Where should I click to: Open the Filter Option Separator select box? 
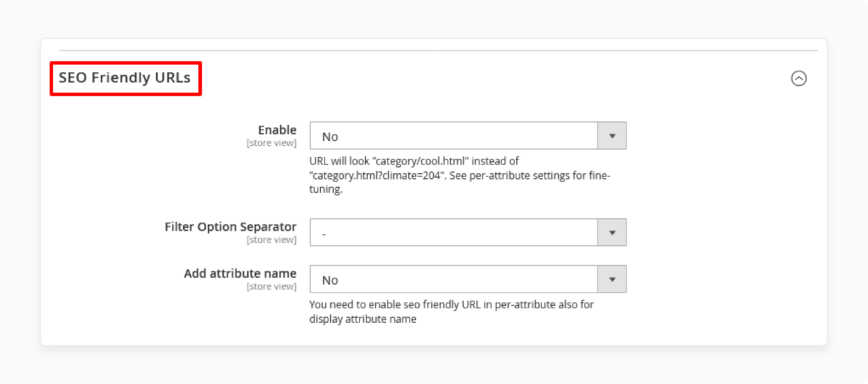[468, 232]
